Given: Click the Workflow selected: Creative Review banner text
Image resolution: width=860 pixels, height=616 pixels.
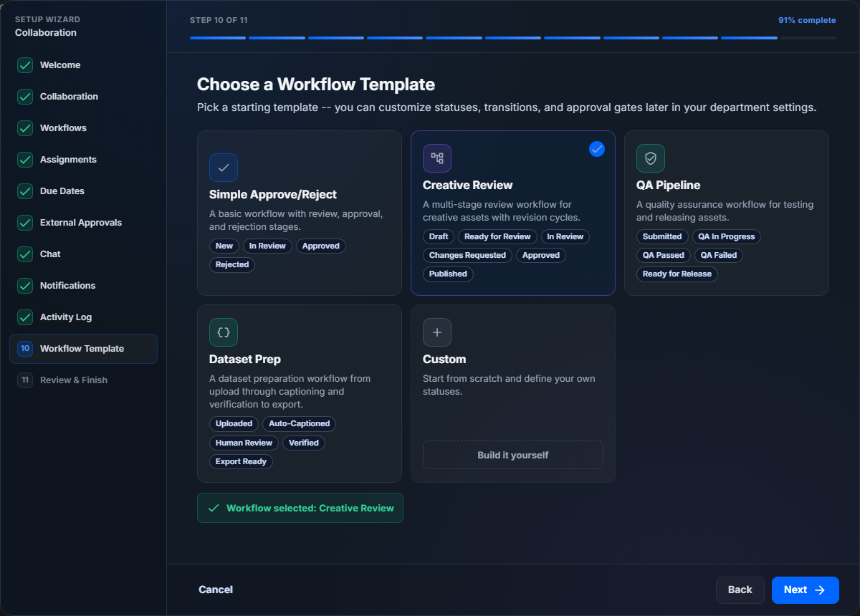Looking at the screenshot, I should (x=310, y=508).
